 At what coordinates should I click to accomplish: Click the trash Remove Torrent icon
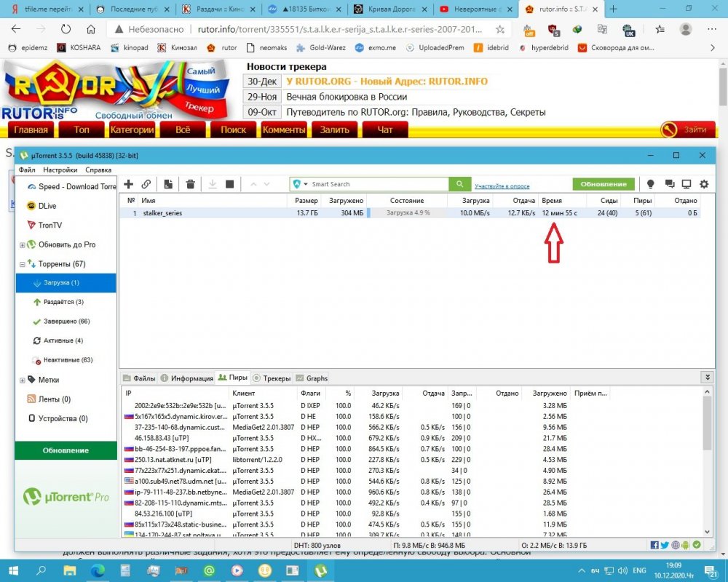point(190,185)
